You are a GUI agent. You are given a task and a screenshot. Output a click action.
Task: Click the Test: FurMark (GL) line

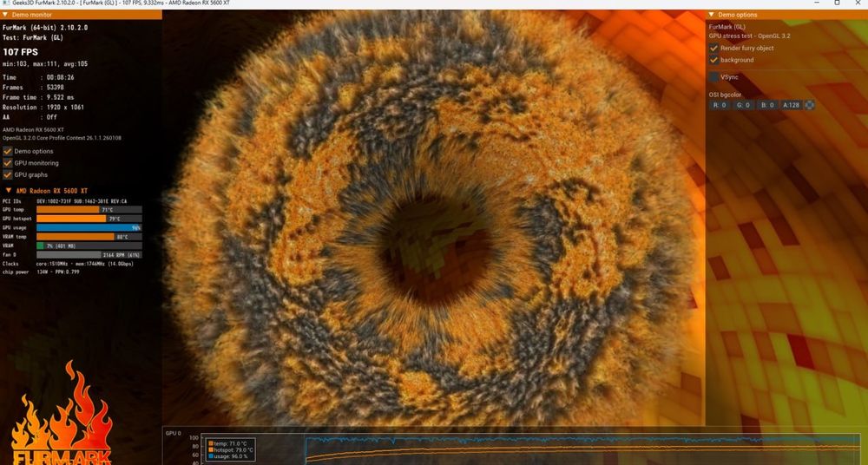click(x=33, y=37)
